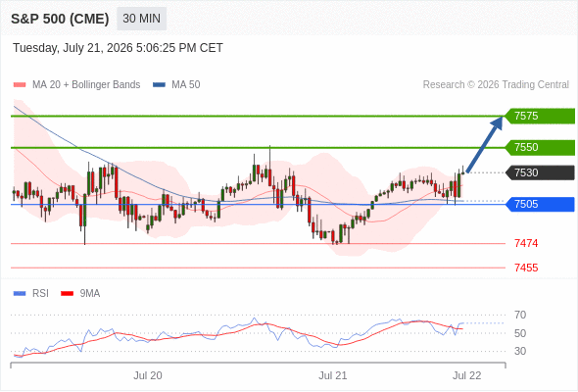Click the 30 MIN timeframe badge
The image size is (578, 392).
click(141, 19)
